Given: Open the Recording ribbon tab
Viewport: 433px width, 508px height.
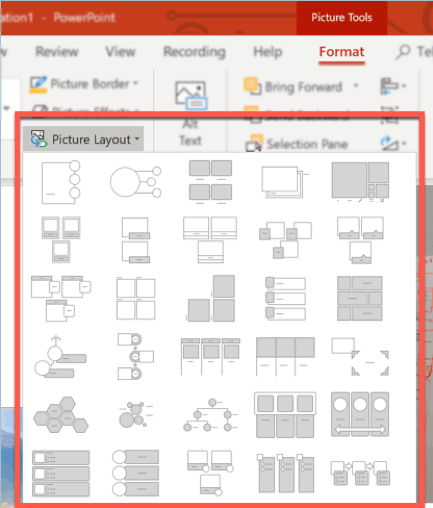Looking at the screenshot, I should click(x=194, y=52).
